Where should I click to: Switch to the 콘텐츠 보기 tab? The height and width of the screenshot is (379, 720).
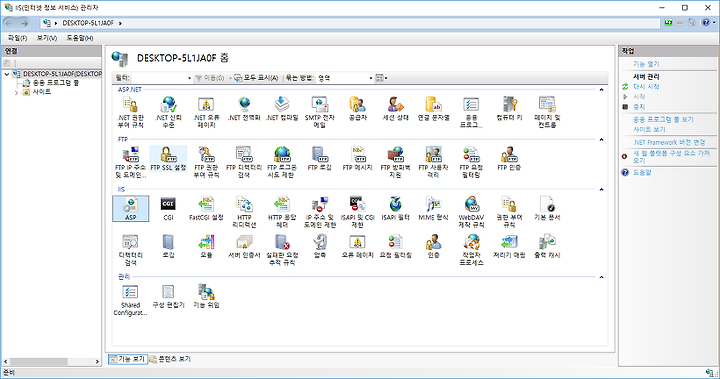coord(169,359)
